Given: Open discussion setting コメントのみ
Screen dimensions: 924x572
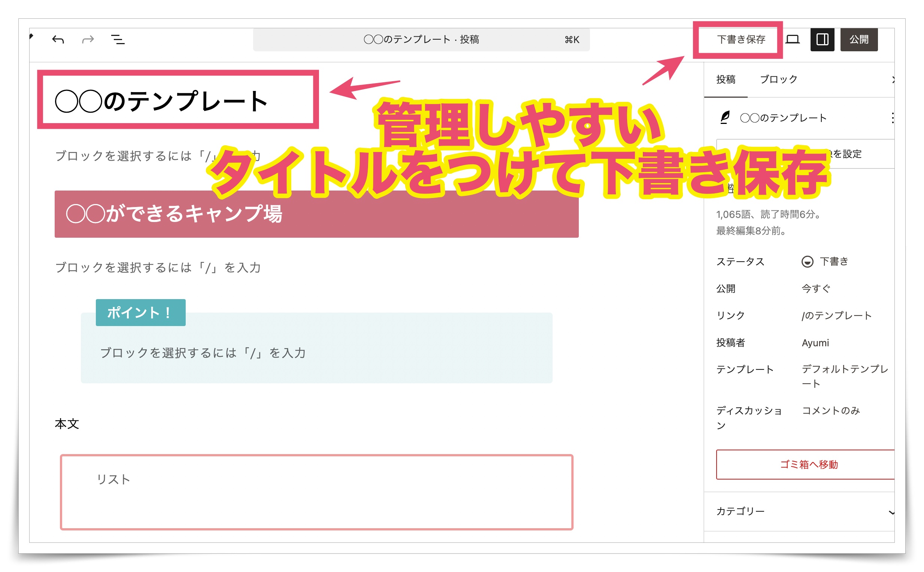Looking at the screenshot, I should tap(830, 410).
